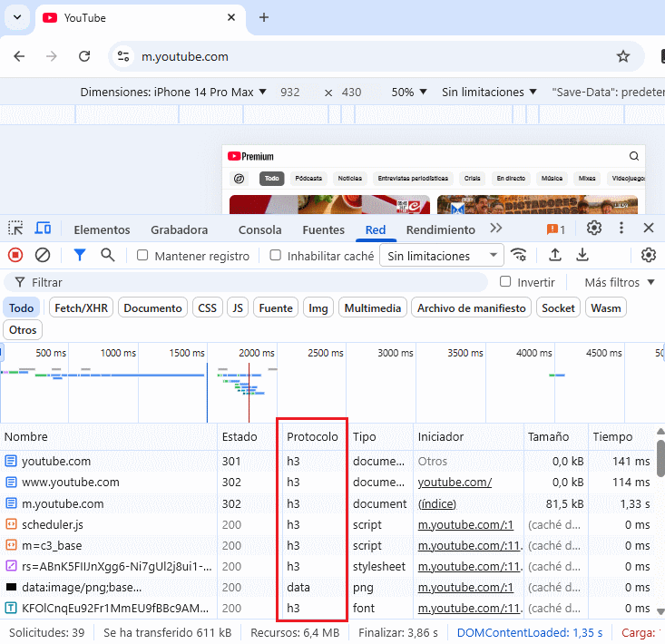Open site information icon in address bar

click(x=123, y=56)
